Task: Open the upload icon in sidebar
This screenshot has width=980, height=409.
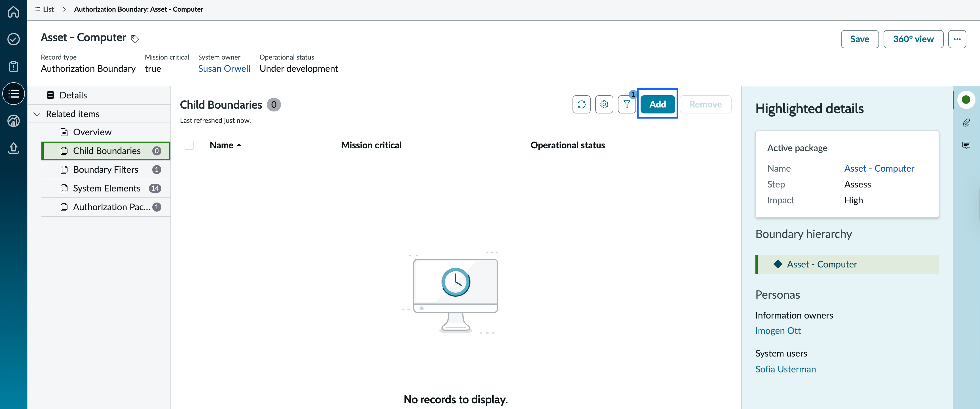Action: pyautogui.click(x=14, y=148)
